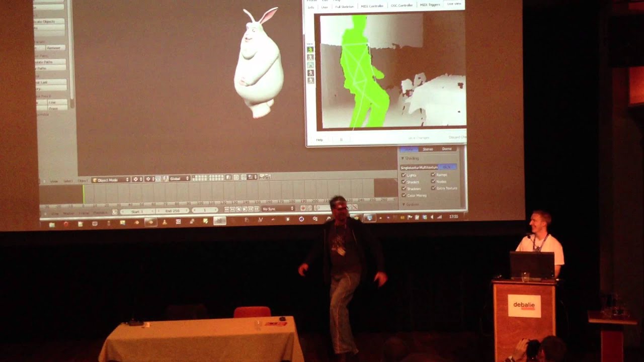Open Blender from the highlighted orange taskbar icon
The height and width of the screenshot is (362, 644).
point(151,222)
